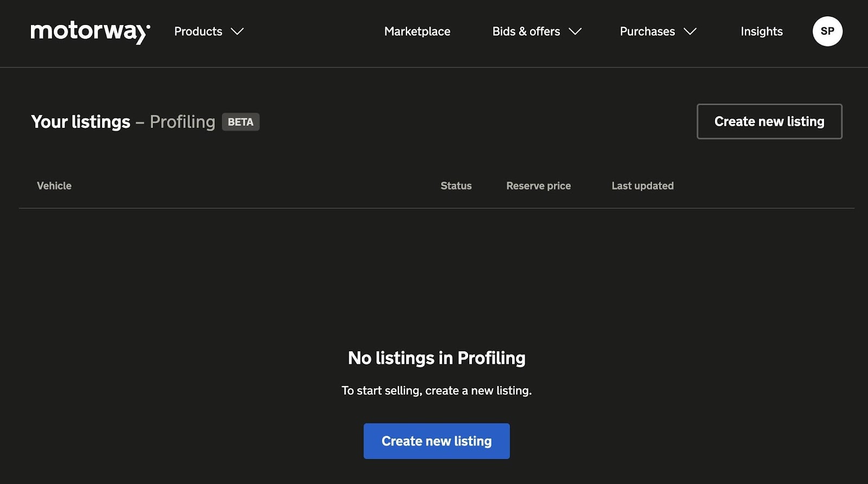This screenshot has height=484, width=868.
Task: Open the Insights page
Action: 761,31
